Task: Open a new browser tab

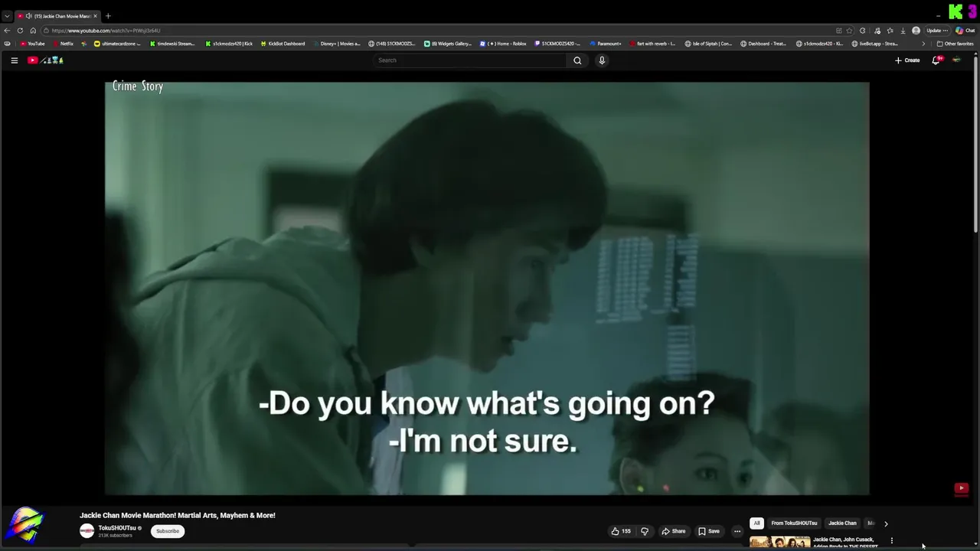Action: click(108, 16)
